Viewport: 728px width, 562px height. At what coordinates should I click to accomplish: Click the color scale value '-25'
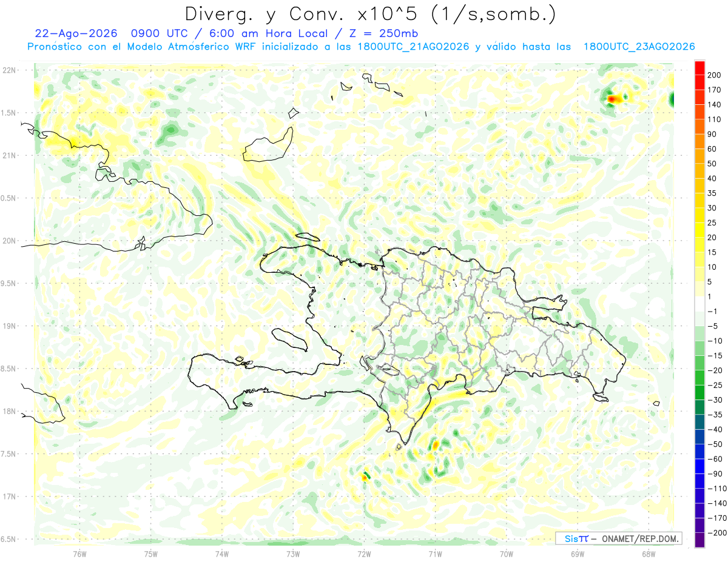pyautogui.click(x=715, y=385)
